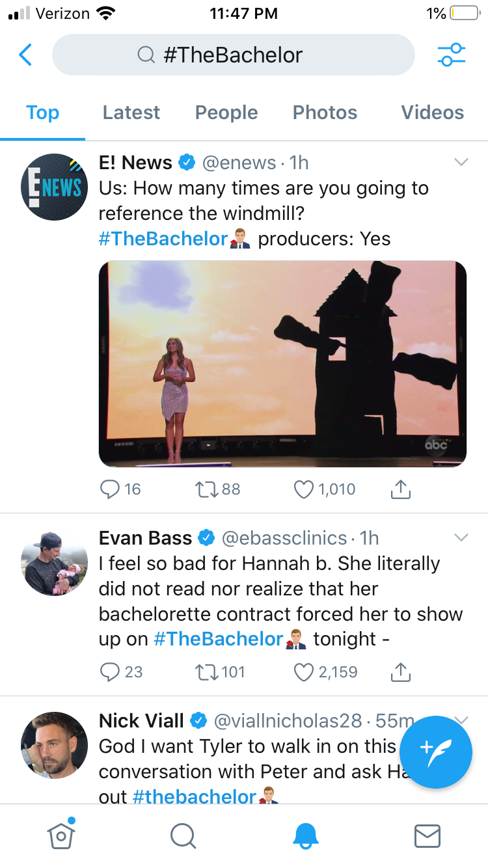Screen dimensions: 488x868
Task: Open the notifications bell
Action: tap(305, 835)
